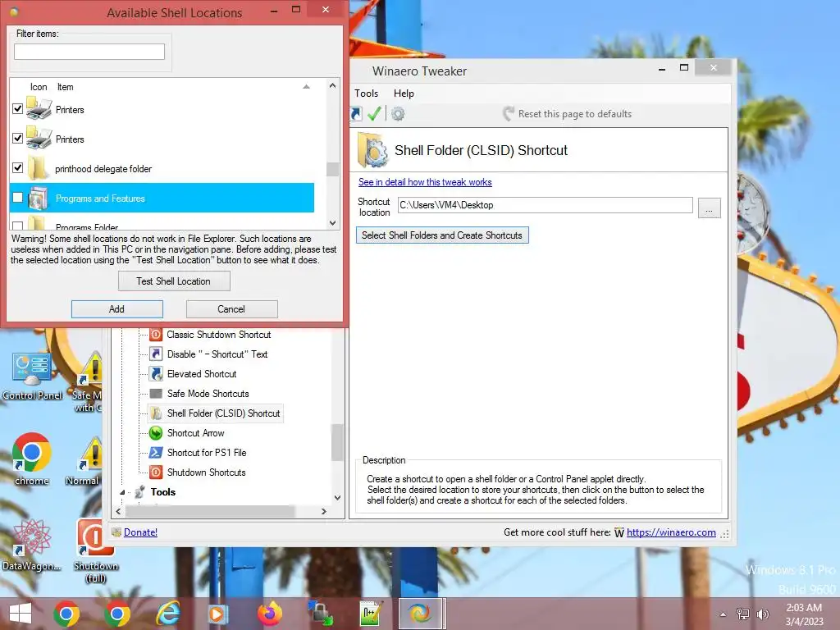Screen dimensions: 840x630
Task: Click the shortcut arrow toolbar icon
Action: 356,113
